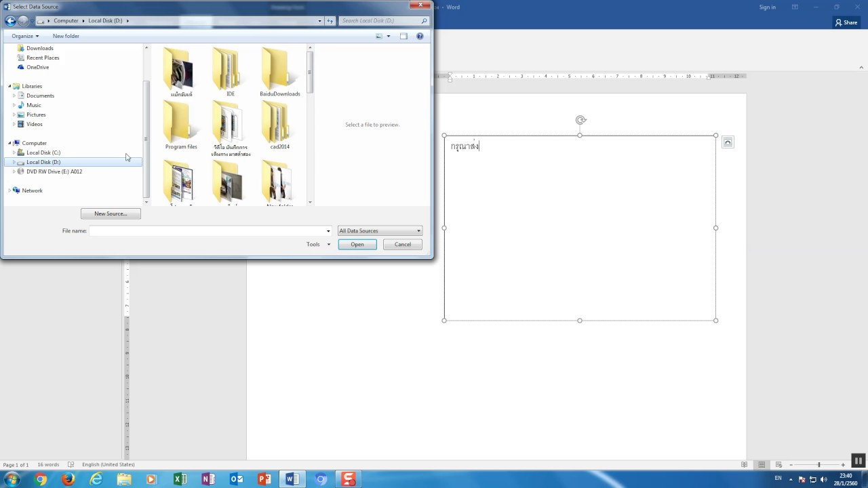Select Pictures in the Libraries tree

tap(36, 115)
